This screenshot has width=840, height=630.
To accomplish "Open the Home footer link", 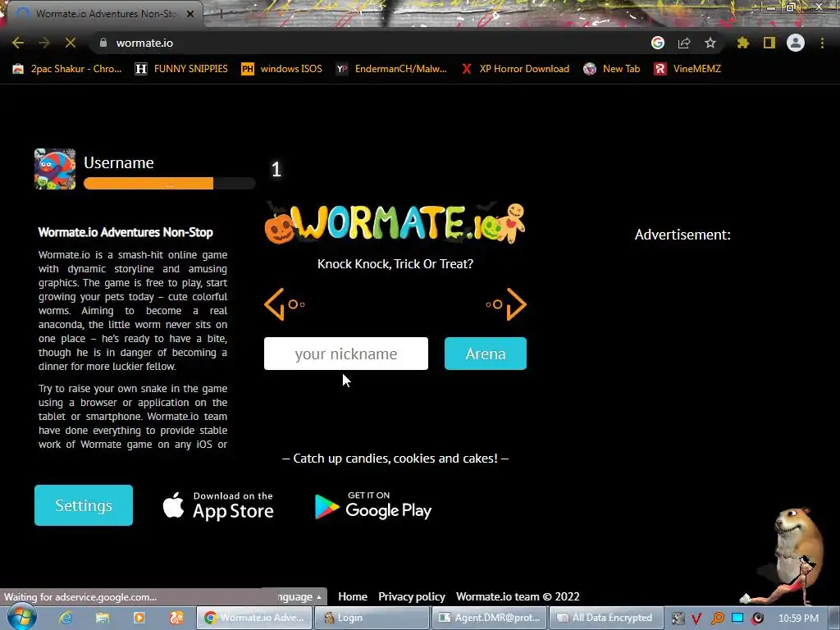I will click(353, 597).
